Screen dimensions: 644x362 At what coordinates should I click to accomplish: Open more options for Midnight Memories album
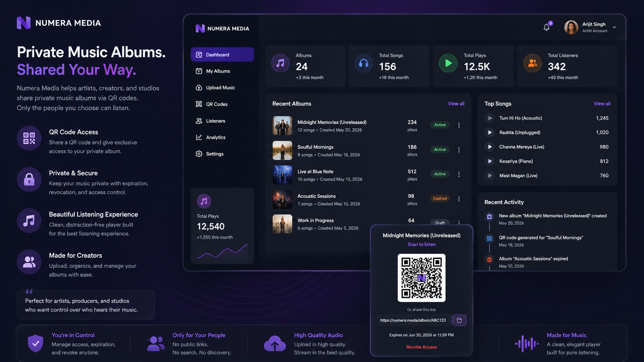459,125
